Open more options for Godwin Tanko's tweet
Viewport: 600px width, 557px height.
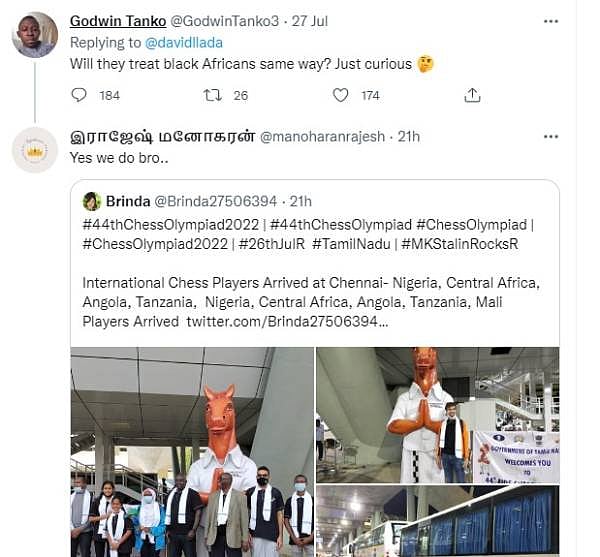pyautogui.click(x=550, y=20)
